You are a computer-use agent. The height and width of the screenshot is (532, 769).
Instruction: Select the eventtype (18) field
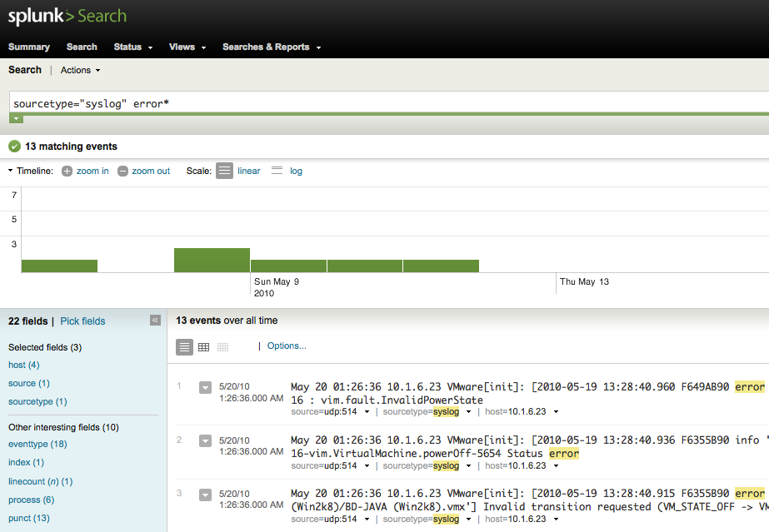pos(37,445)
